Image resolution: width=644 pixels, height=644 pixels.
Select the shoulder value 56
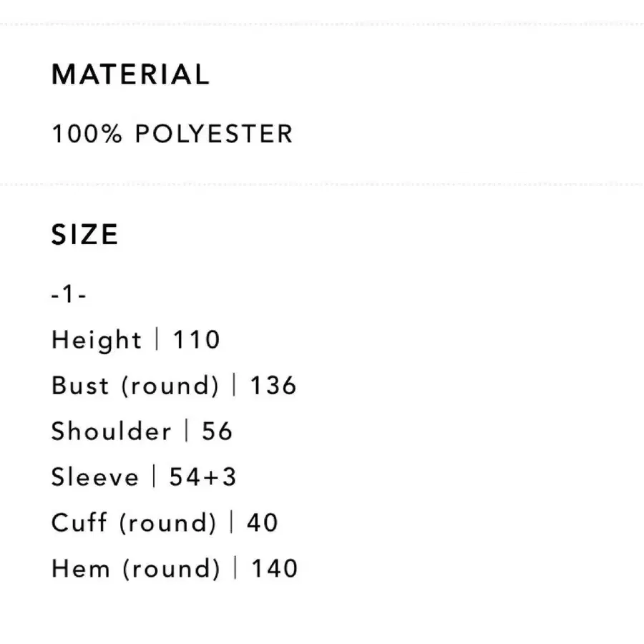[218, 431]
